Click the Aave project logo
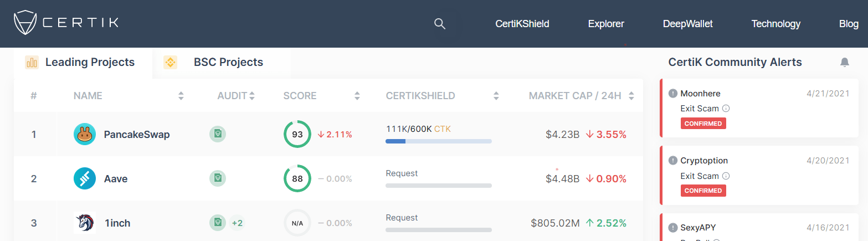 (85, 178)
